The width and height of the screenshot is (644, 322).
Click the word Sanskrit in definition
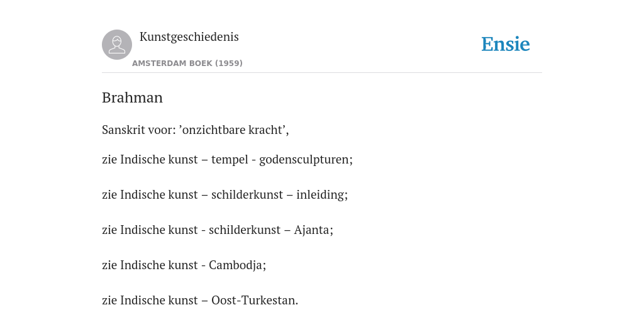click(x=124, y=130)
